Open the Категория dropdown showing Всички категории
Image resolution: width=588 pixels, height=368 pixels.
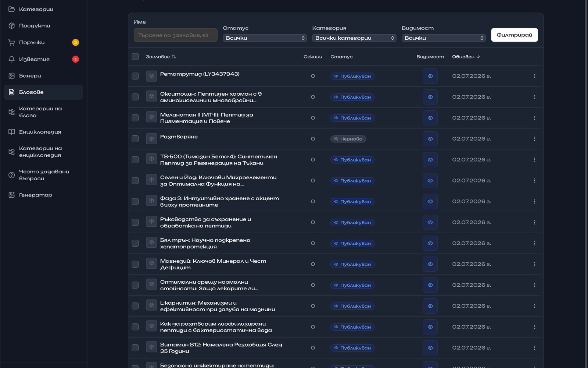pyautogui.click(x=354, y=38)
